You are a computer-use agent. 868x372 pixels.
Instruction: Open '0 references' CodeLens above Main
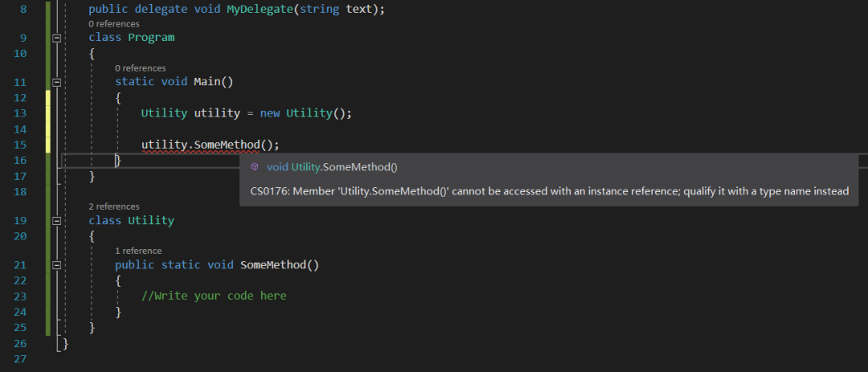pos(141,68)
